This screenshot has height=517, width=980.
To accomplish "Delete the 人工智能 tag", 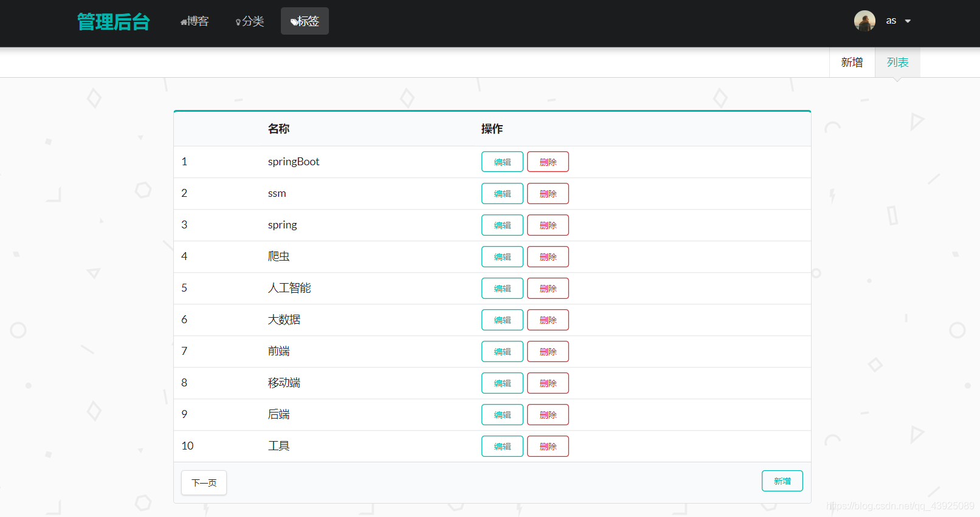I will 548,289.
